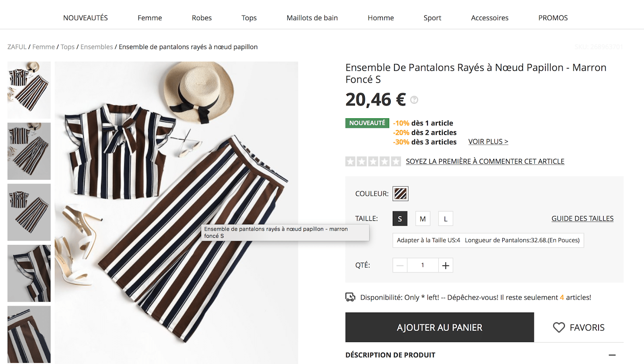
Task: Decrease quantity with the minus button
Action: pos(400,265)
